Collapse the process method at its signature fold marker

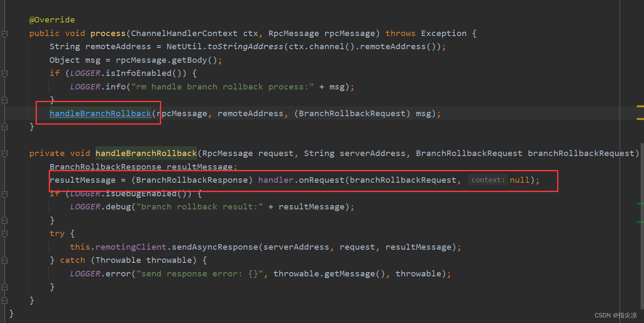click(x=5, y=33)
